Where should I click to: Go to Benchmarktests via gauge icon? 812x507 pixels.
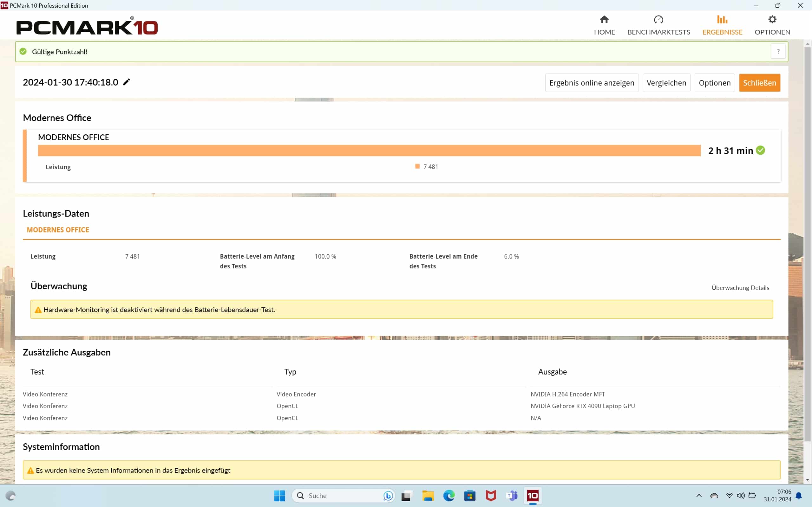658,20
